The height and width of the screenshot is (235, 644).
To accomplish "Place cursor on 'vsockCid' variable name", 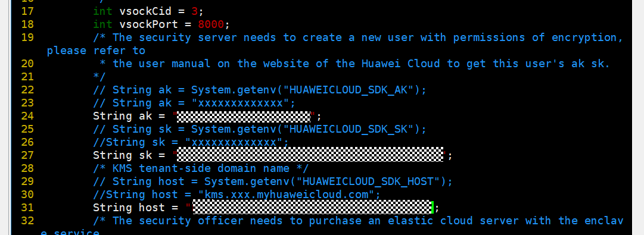I will [145, 11].
